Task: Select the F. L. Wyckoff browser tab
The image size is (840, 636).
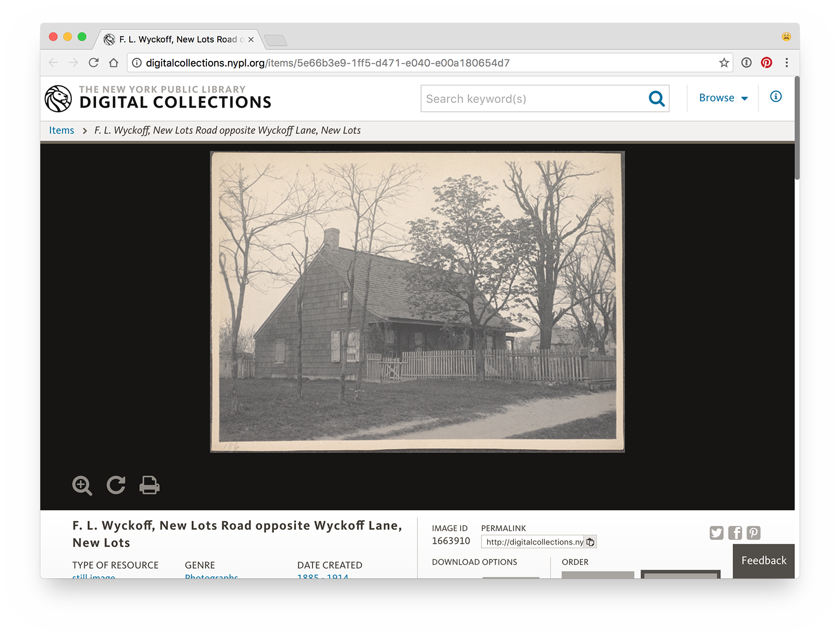Action: [178, 39]
